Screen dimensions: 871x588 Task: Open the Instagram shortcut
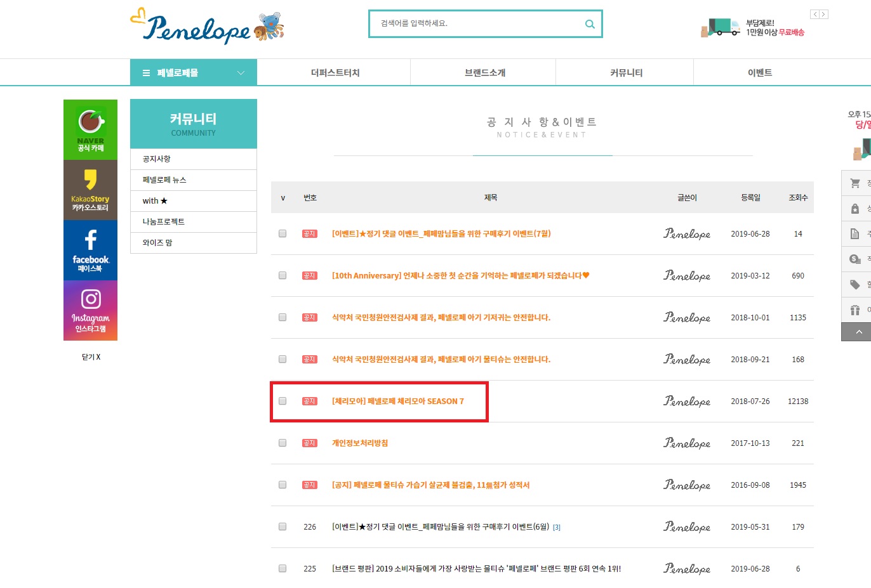(x=90, y=310)
